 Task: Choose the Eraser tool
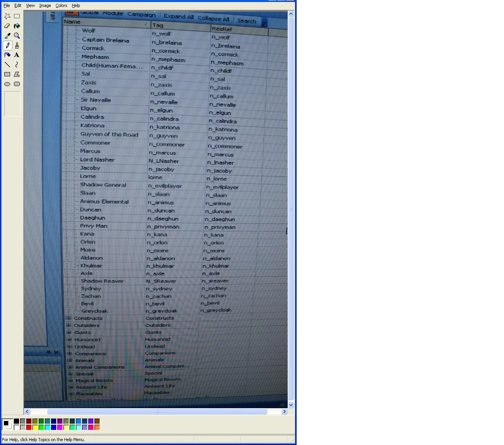coord(7,26)
